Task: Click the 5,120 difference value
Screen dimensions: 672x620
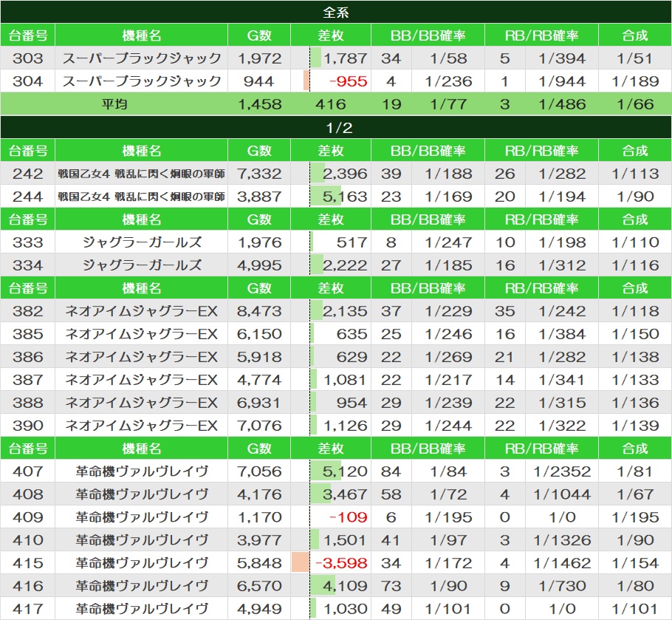Action: point(345,471)
